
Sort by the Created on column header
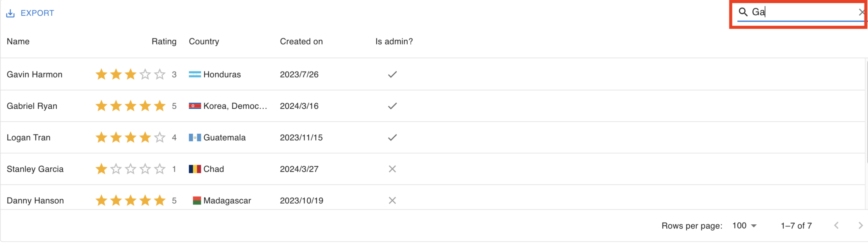click(x=301, y=41)
